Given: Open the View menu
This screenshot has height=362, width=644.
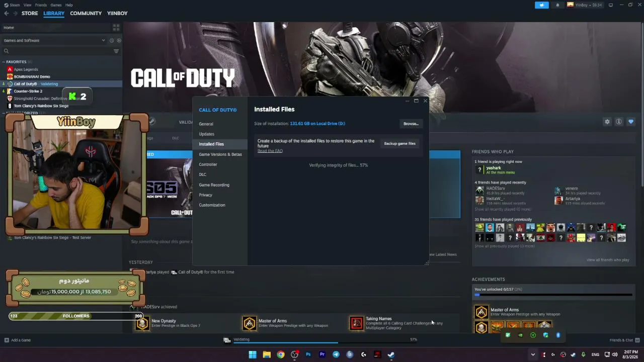Looking at the screenshot, I should click(27, 5).
